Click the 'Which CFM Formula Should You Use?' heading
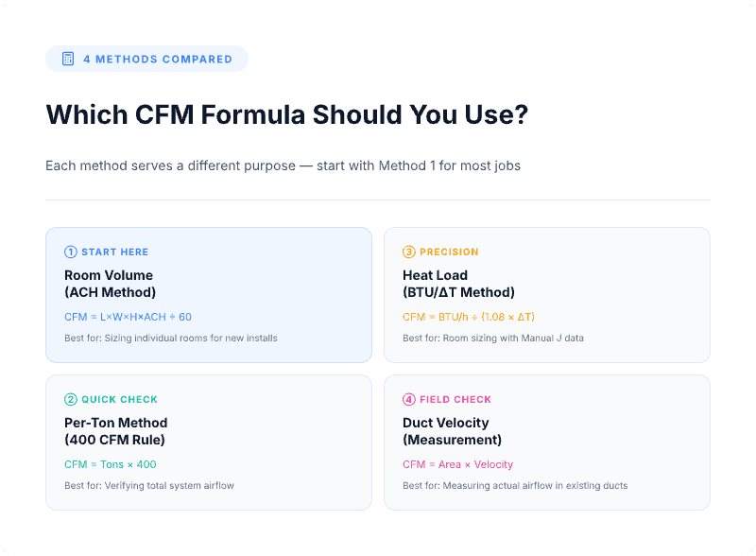Viewport: 756px width, 556px height. click(x=286, y=115)
